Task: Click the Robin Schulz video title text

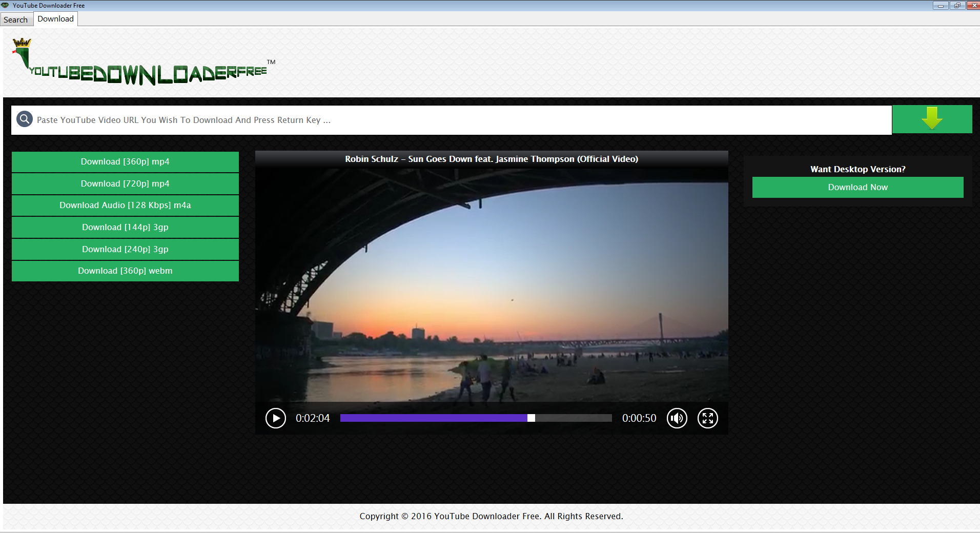Action: coord(492,159)
